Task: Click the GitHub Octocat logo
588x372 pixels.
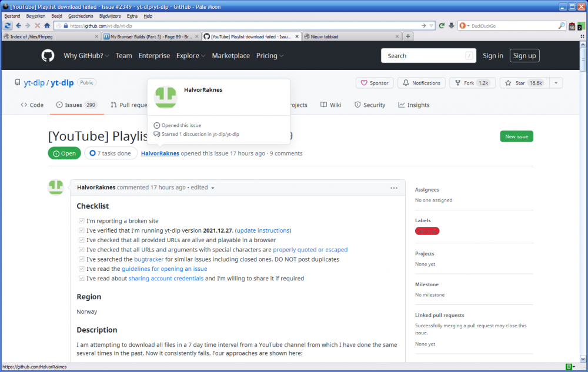Action: coord(48,55)
